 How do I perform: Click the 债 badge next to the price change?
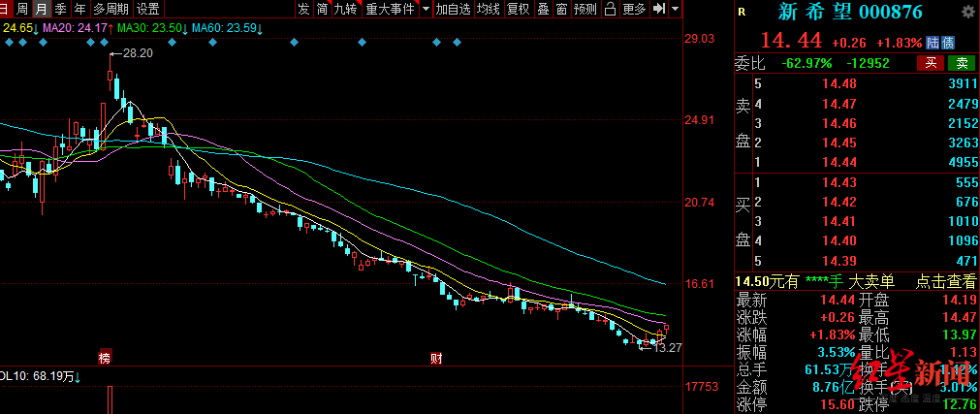pos(947,43)
